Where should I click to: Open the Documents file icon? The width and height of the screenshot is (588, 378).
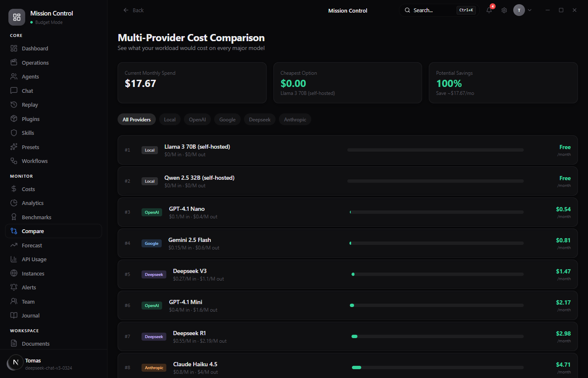[14, 344]
